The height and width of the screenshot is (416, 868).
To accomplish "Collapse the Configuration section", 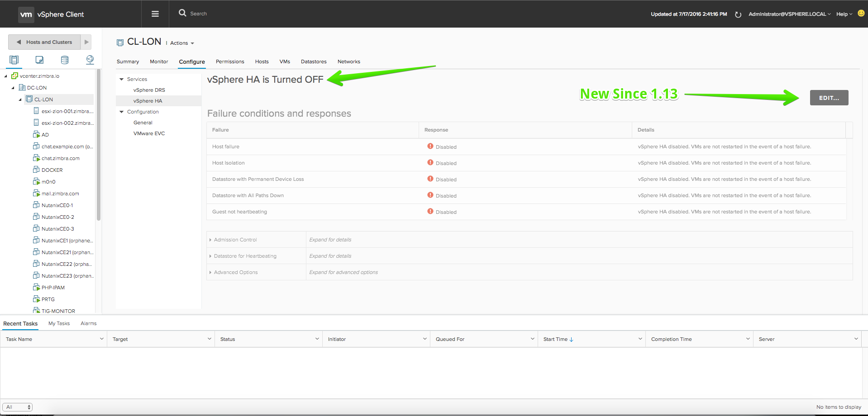I will (x=121, y=112).
